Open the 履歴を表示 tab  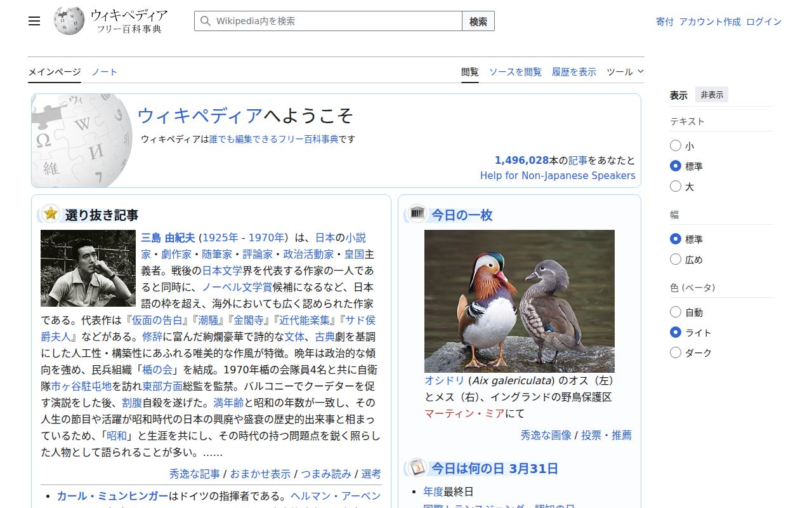click(574, 72)
